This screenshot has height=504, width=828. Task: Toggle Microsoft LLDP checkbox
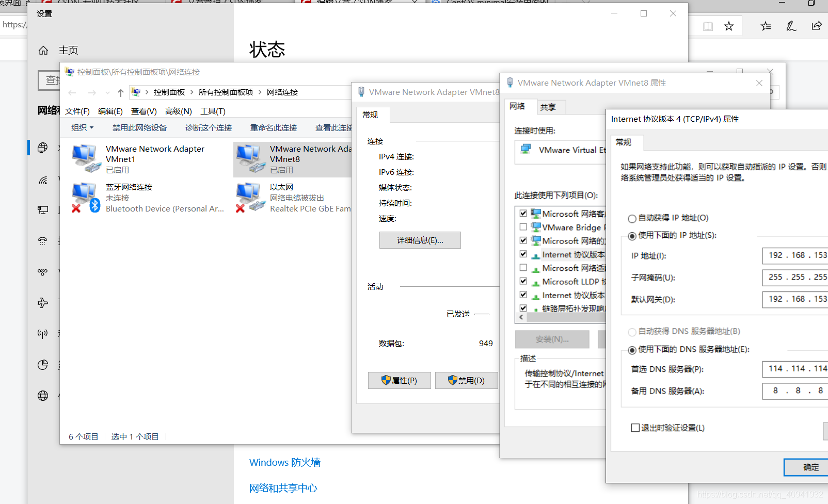(523, 281)
